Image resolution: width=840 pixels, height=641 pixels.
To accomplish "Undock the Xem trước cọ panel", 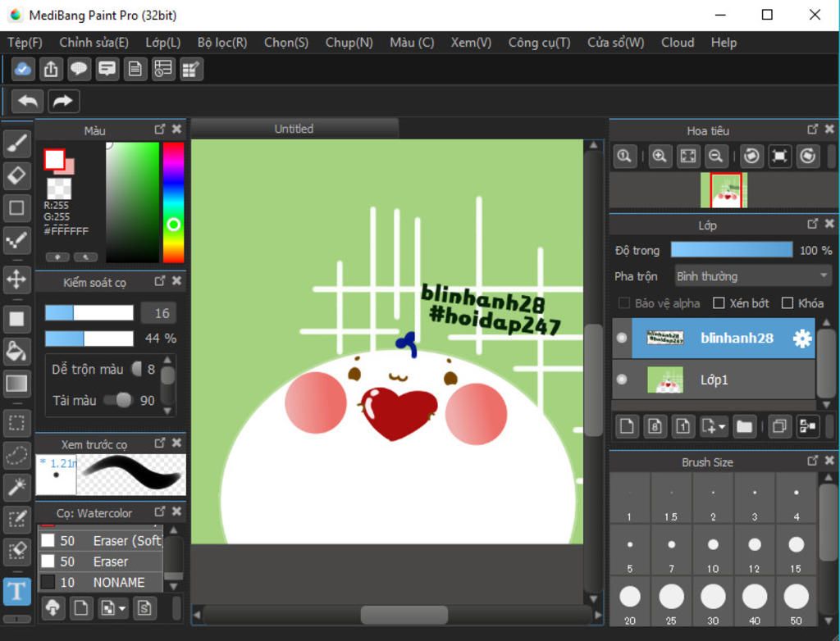I will click(x=160, y=443).
